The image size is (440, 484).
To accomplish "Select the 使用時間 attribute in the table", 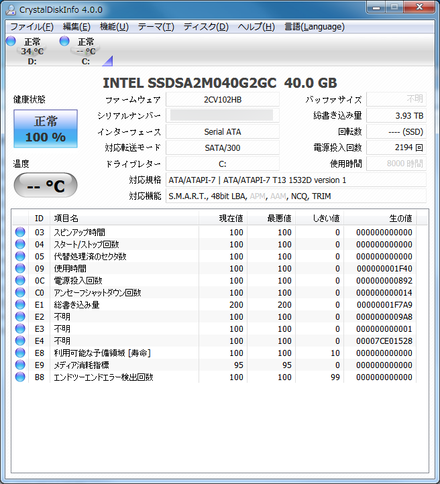I will 70,268.
